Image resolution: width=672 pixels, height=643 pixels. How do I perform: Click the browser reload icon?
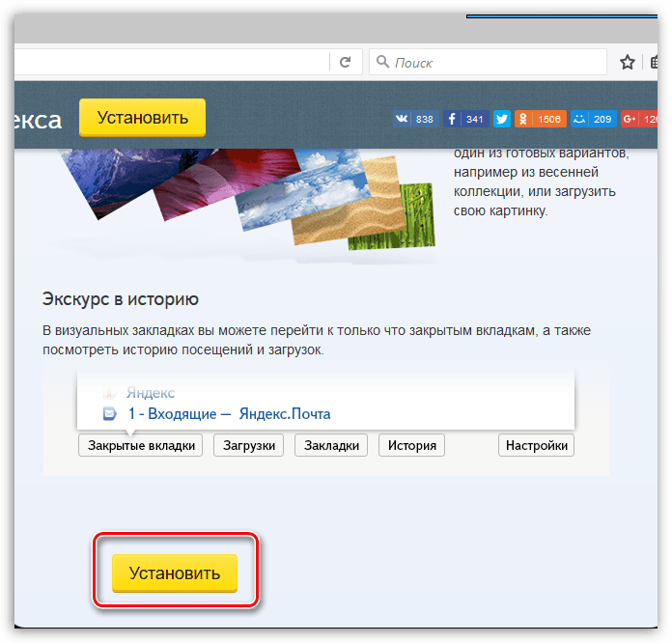(346, 63)
